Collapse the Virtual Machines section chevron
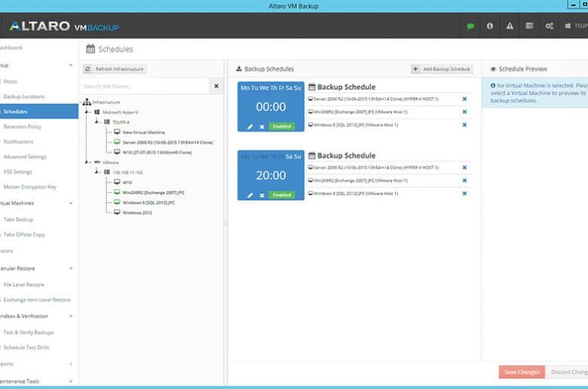This screenshot has height=389, width=588. (x=71, y=204)
